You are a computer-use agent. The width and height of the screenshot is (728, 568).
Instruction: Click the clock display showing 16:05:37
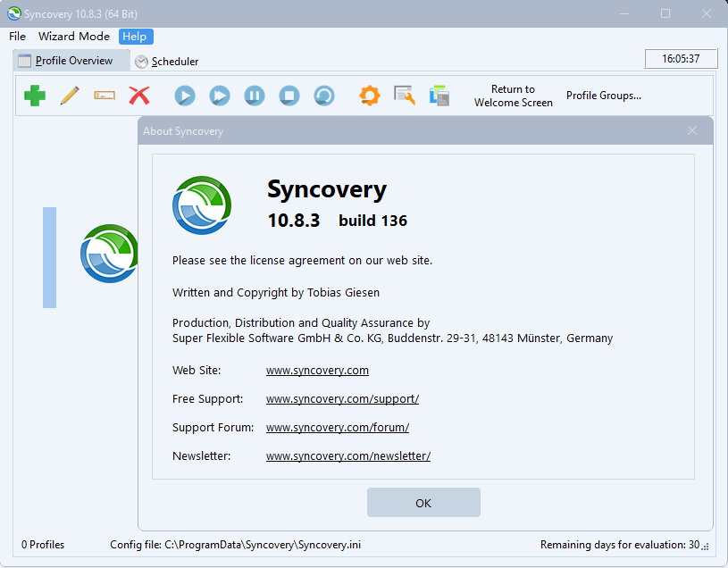pos(681,59)
